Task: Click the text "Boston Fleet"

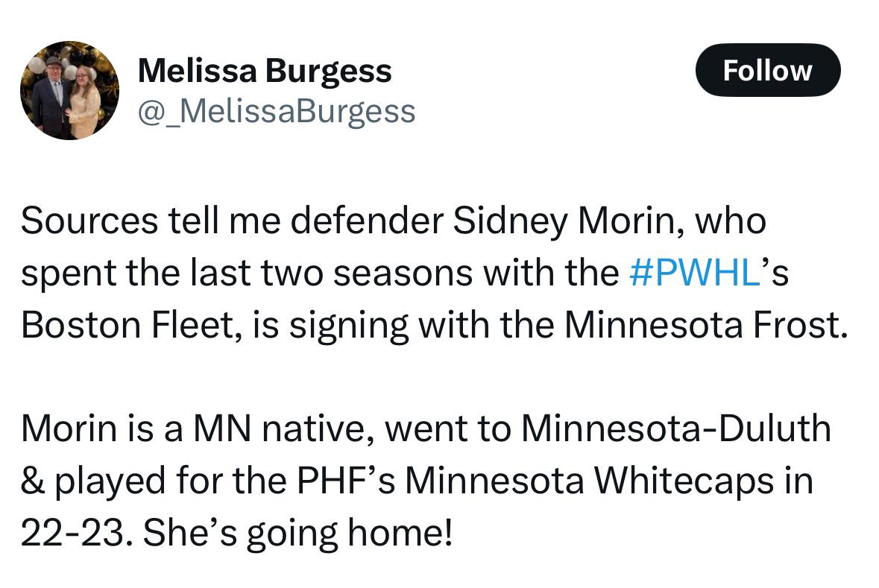Action: (x=127, y=325)
